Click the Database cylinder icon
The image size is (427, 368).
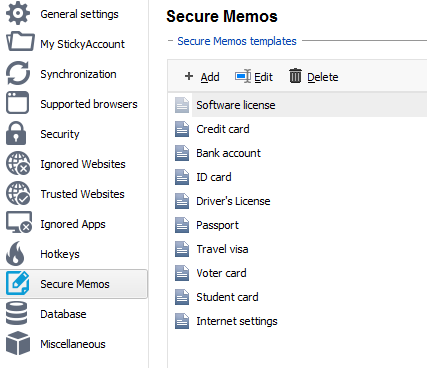[16, 313]
